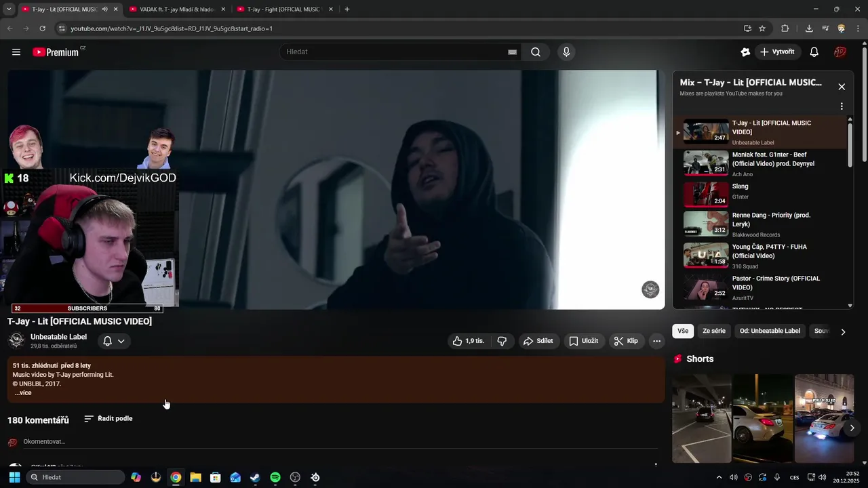Open File Explorer from the taskbar

(x=195, y=477)
